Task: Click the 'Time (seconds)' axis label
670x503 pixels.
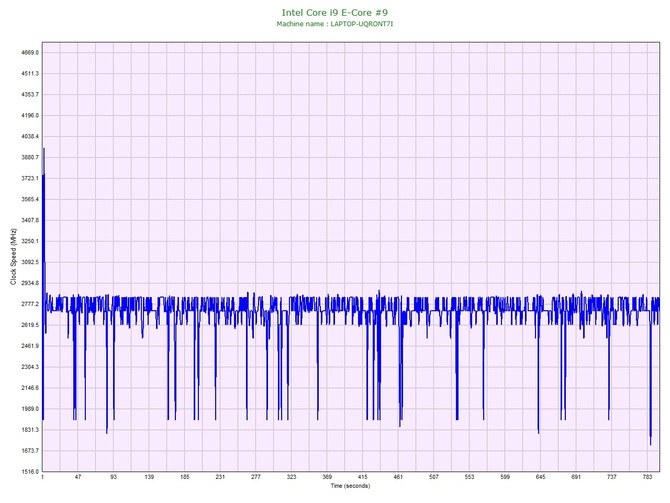Action: click(x=350, y=486)
